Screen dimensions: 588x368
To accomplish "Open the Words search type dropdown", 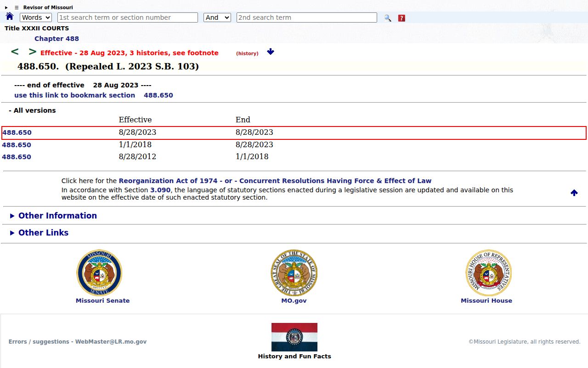I will click(x=36, y=17).
